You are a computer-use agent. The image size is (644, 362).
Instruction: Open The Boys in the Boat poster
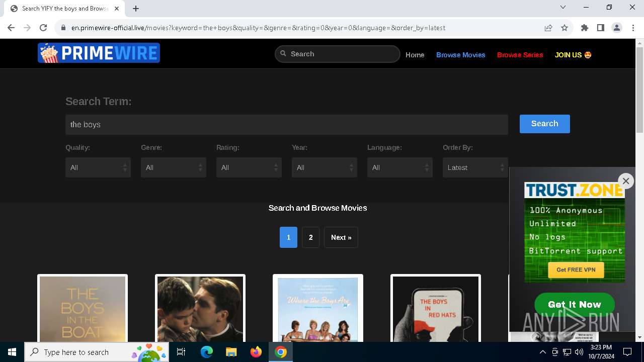click(83, 308)
